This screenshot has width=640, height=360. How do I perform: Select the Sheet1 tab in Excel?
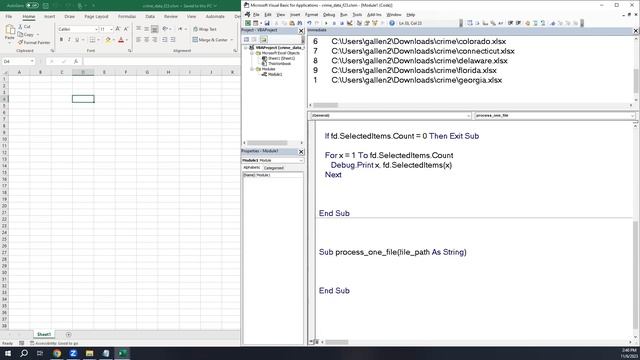(44, 334)
